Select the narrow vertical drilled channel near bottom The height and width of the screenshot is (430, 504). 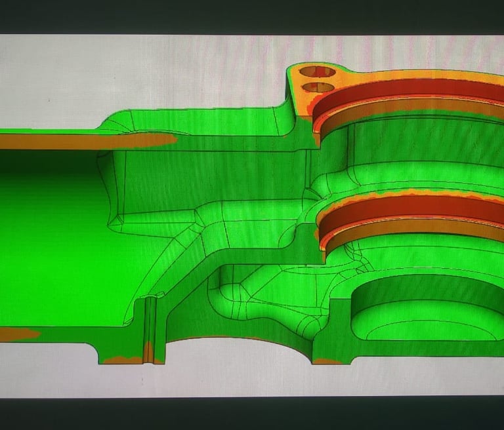click(x=149, y=330)
